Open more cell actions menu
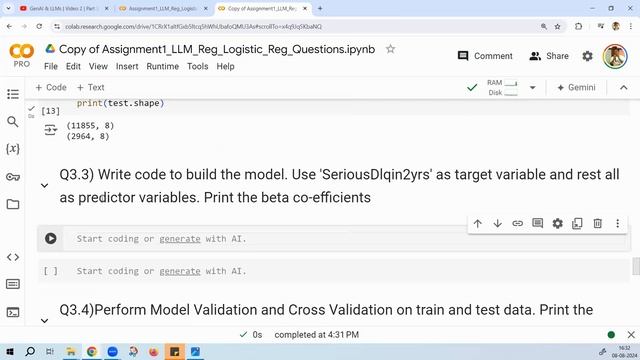 618,223
